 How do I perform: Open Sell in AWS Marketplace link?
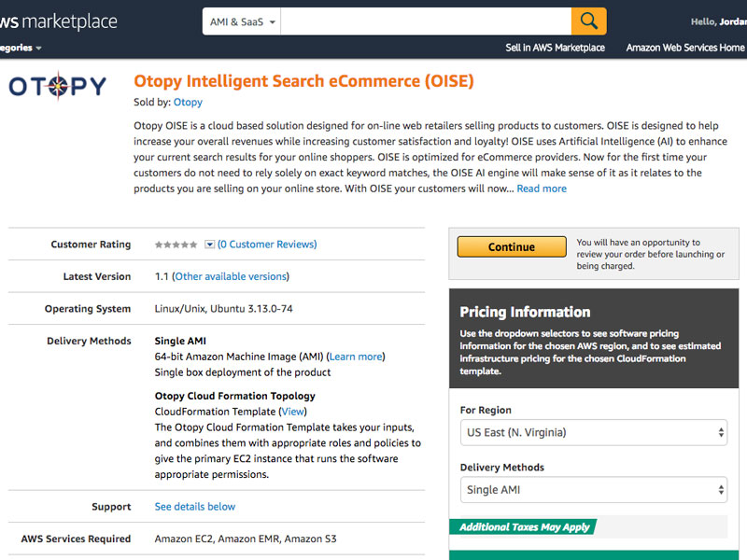pyautogui.click(x=555, y=48)
